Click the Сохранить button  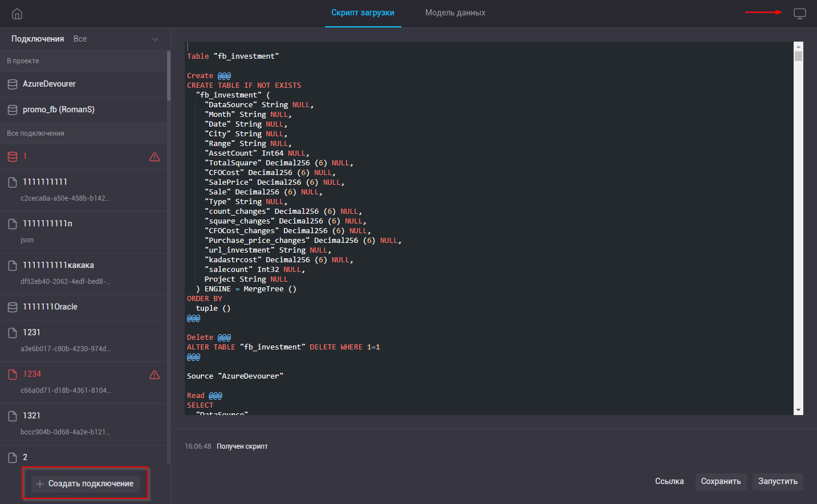pyautogui.click(x=721, y=481)
